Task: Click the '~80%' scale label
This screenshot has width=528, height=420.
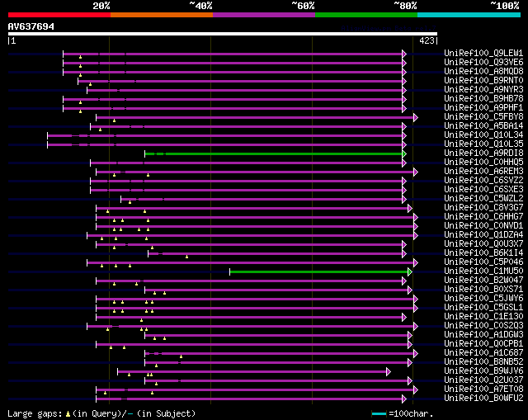Action: (405, 6)
